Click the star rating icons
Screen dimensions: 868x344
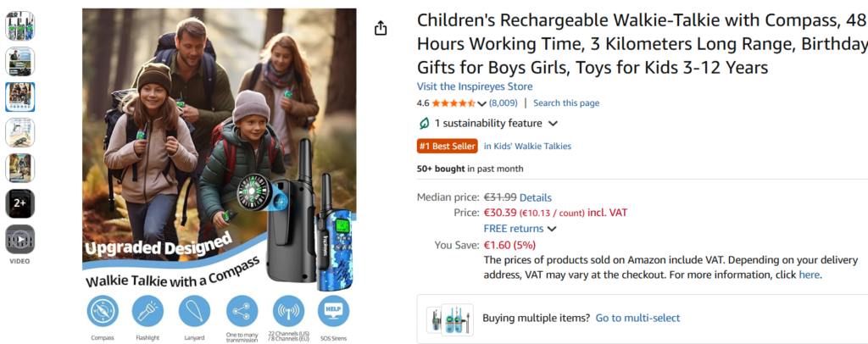454,103
